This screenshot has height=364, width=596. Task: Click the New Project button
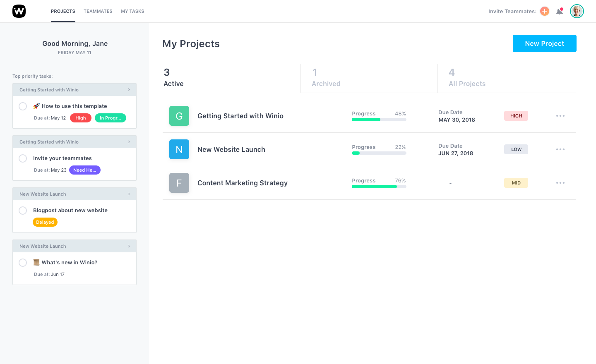point(544,43)
